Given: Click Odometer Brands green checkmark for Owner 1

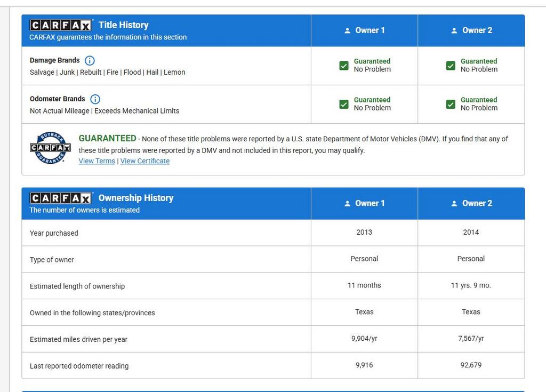Looking at the screenshot, I should point(344,104).
